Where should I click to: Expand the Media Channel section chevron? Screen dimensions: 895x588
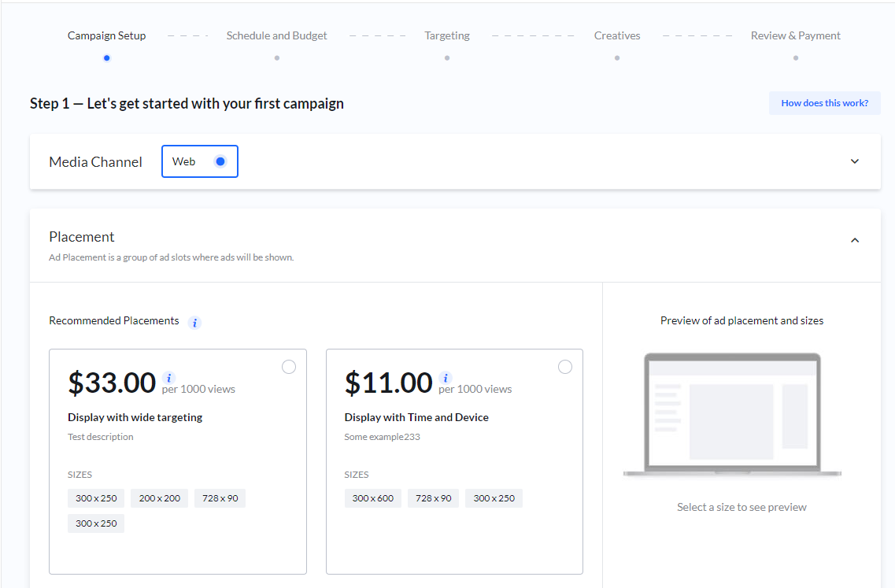855,161
